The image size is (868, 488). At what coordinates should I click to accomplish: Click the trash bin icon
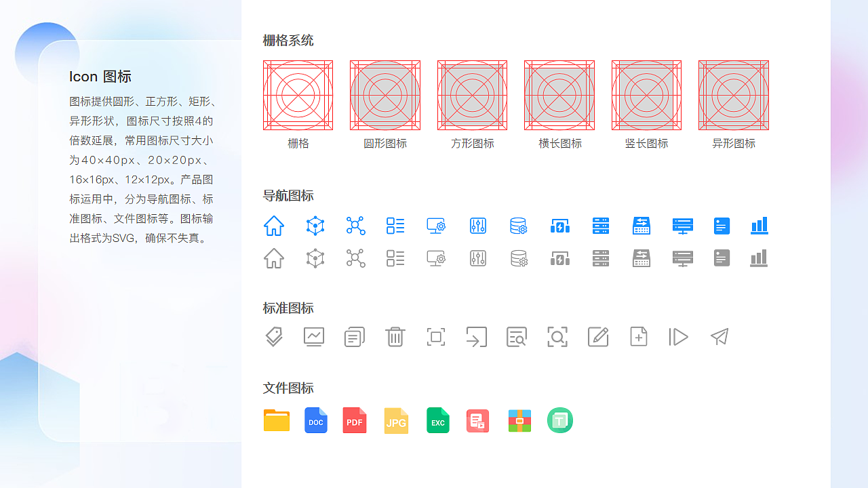[x=395, y=337]
